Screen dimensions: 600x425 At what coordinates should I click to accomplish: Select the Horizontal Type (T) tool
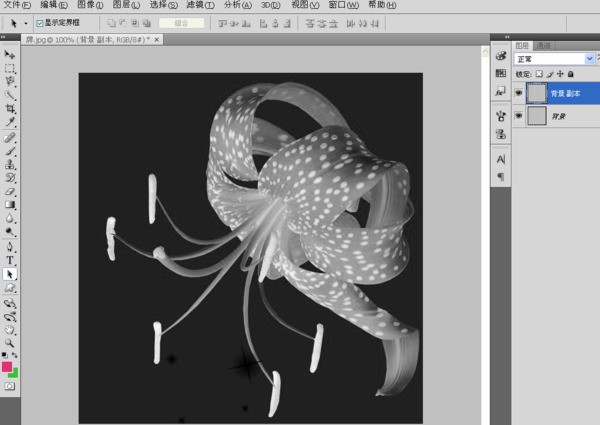click(10, 259)
